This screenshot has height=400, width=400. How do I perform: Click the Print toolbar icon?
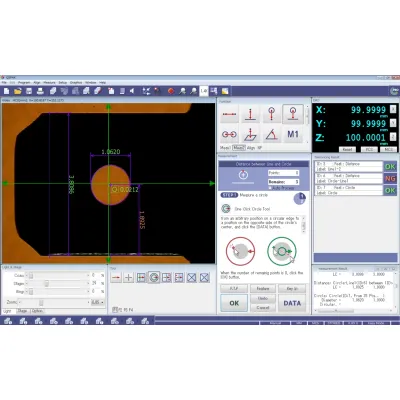point(40,91)
